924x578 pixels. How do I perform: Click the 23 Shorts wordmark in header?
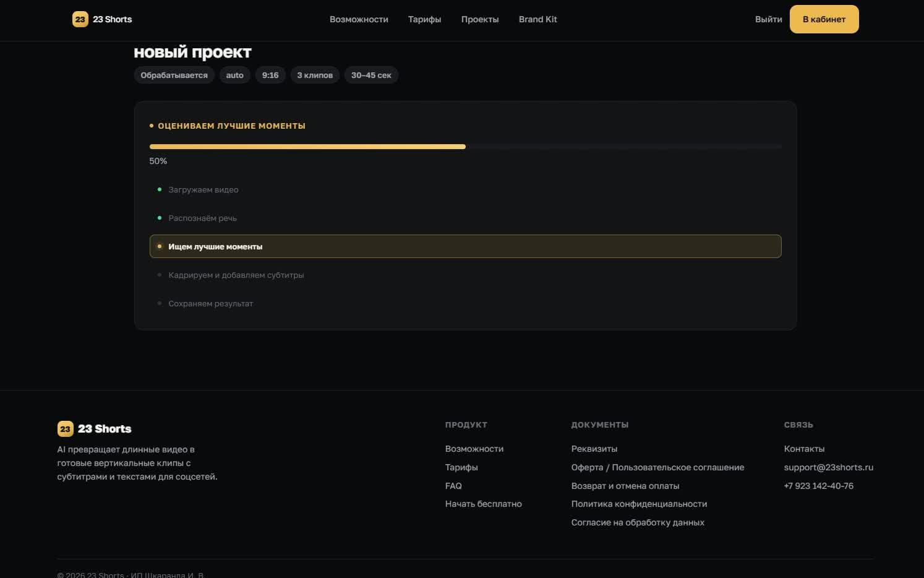click(112, 19)
